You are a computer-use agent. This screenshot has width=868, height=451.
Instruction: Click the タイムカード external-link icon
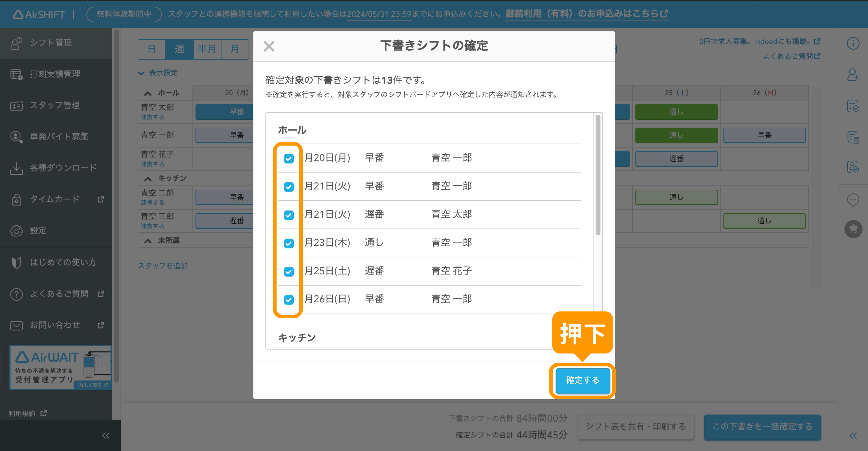[x=100, y=199]
